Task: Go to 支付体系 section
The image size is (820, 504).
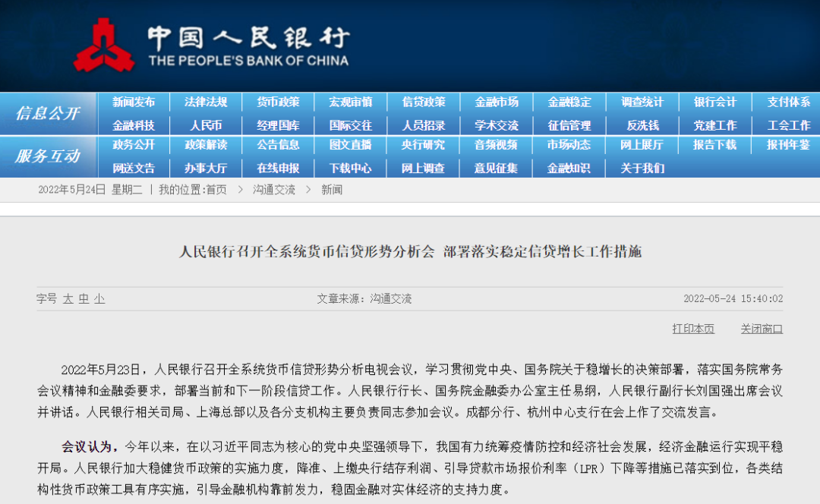Action: pyautogui.click(x=788, y=102)
